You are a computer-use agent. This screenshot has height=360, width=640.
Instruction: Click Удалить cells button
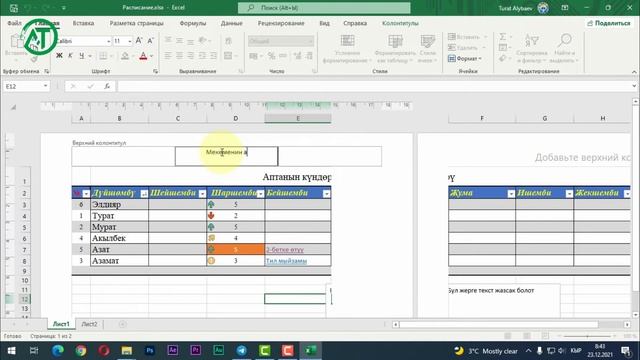coord(467,48)
